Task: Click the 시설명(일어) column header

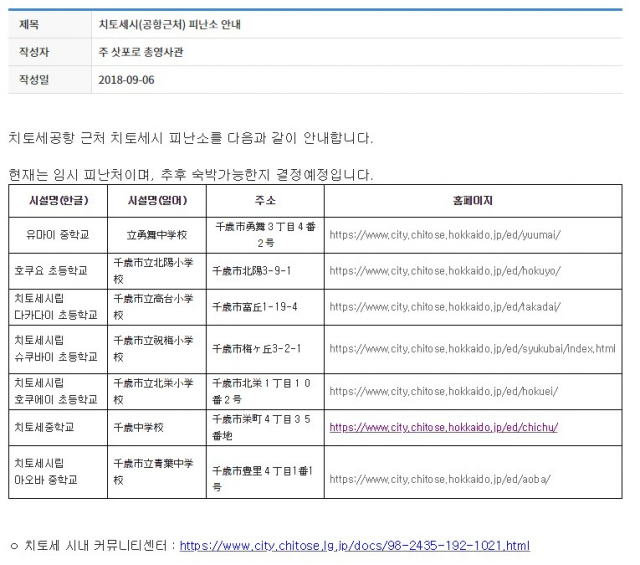Action: tap(157, 201)
